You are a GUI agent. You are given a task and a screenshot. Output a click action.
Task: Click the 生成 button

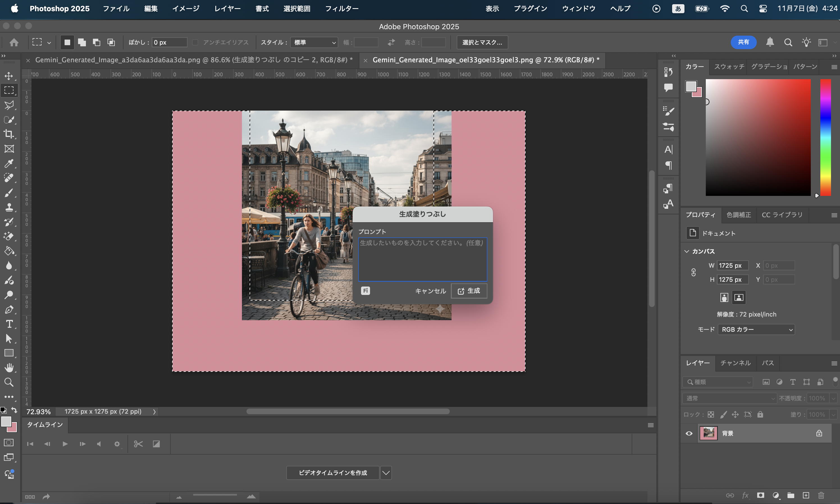(x=469, y=291)
